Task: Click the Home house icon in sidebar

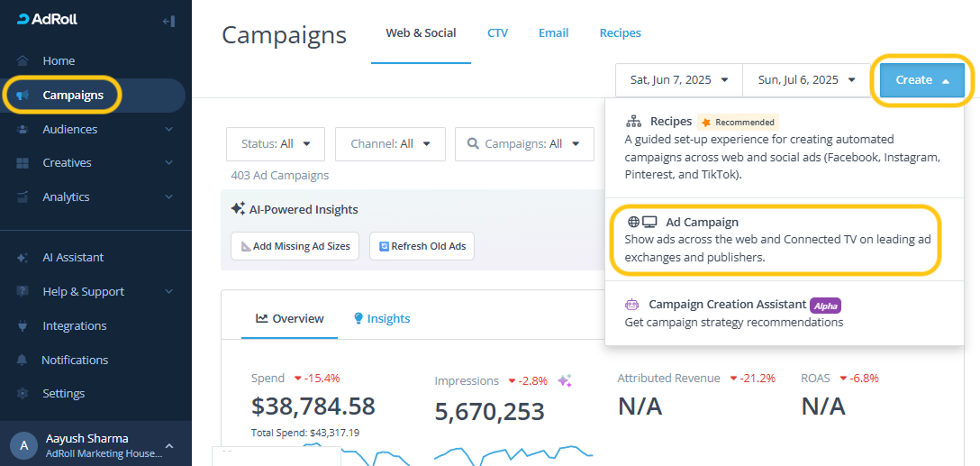Action: coord(23,61)
